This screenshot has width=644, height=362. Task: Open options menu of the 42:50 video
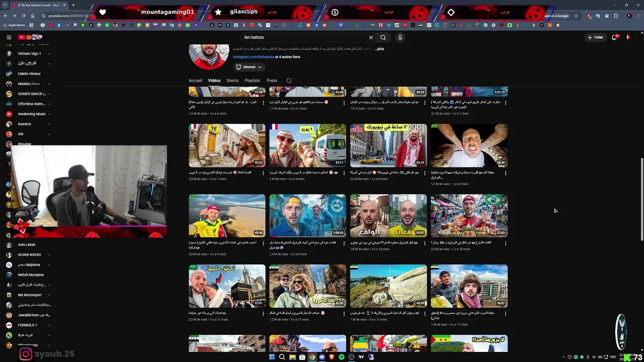click(x=344, y=314)
